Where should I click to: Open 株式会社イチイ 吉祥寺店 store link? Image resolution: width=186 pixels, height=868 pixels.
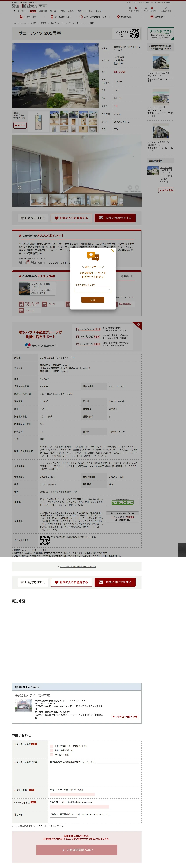point(32,695)
